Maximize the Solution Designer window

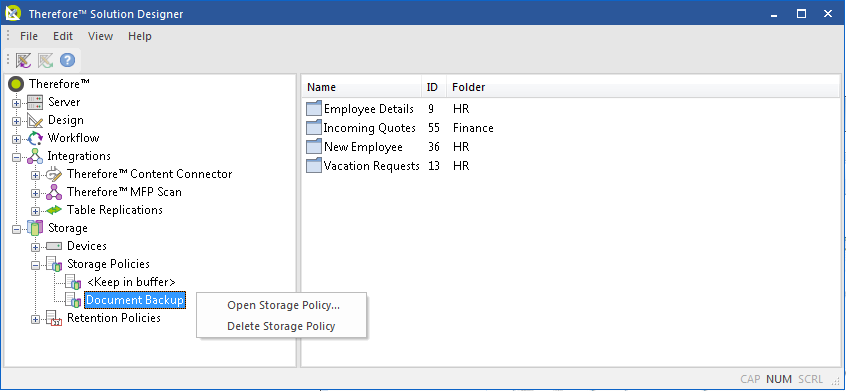[801, 13]
